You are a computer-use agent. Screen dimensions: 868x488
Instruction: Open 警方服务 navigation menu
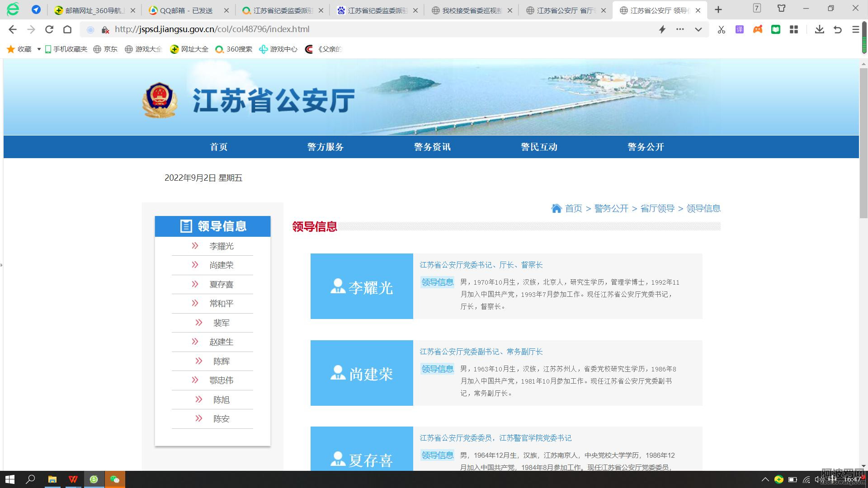tap(325, 147)
